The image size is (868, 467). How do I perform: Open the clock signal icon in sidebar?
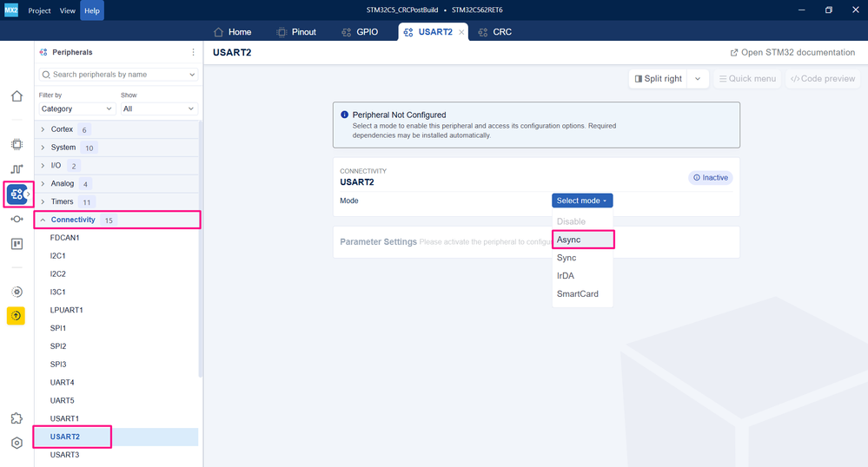coord(17,168)
